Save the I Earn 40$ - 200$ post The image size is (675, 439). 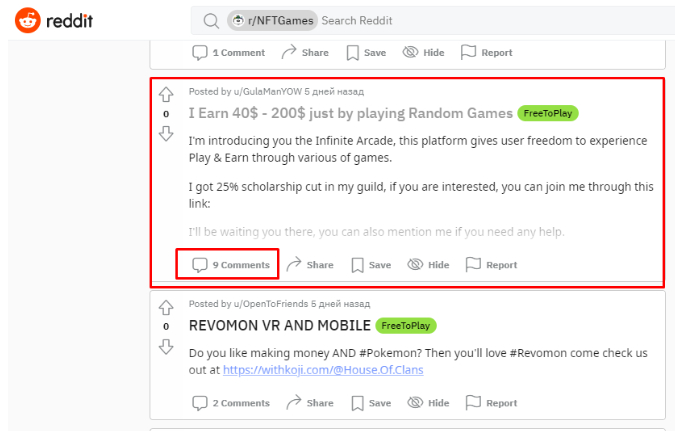[x=369, y=265]
